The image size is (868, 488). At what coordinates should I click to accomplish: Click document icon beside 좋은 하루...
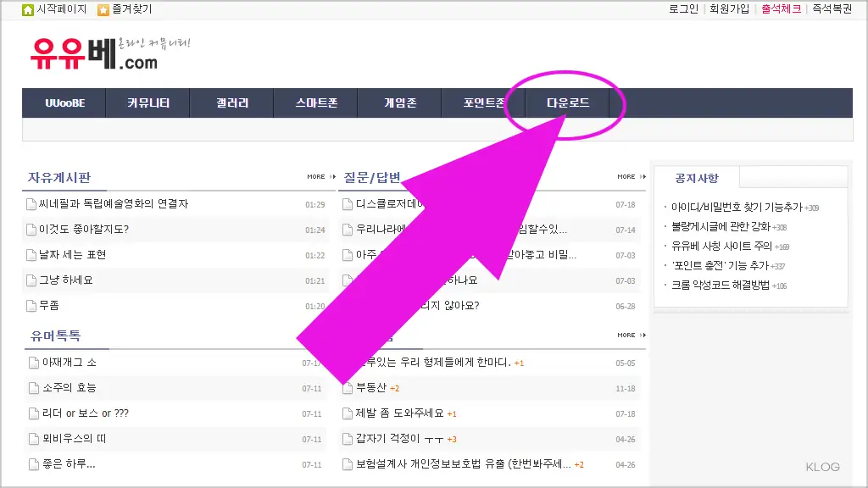click(34, 465)
